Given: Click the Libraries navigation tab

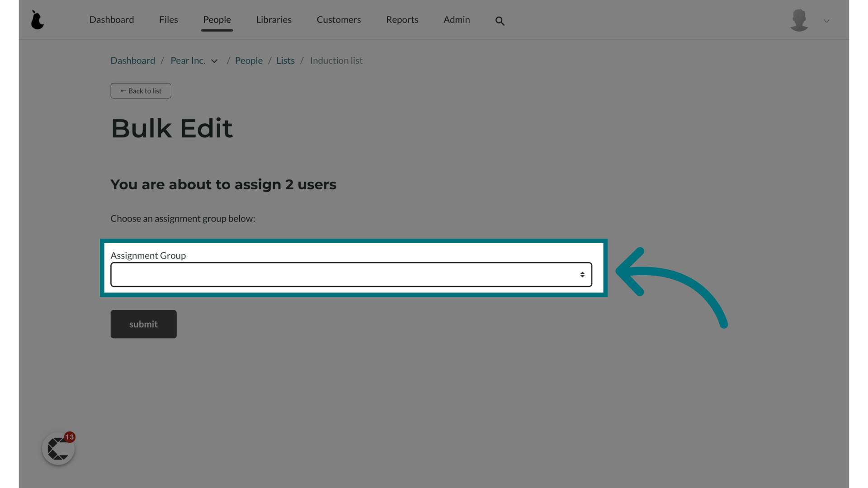Looking at the screenshot, I should click(x=274, y=20).
